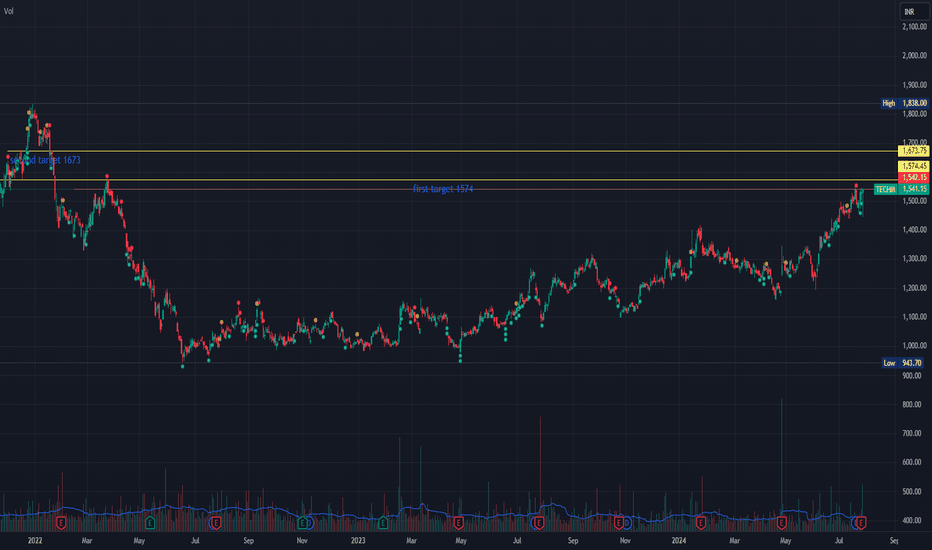Click the green 1,541.15 last price label
The width and height of the screenshot is (932, 550).
coord(914,189)
